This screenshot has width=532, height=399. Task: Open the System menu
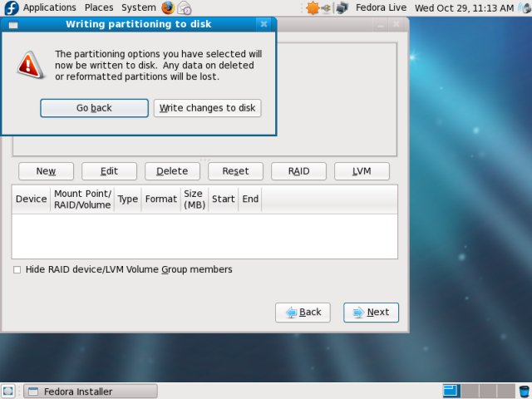pyautogui.click(x=139, y=7)
